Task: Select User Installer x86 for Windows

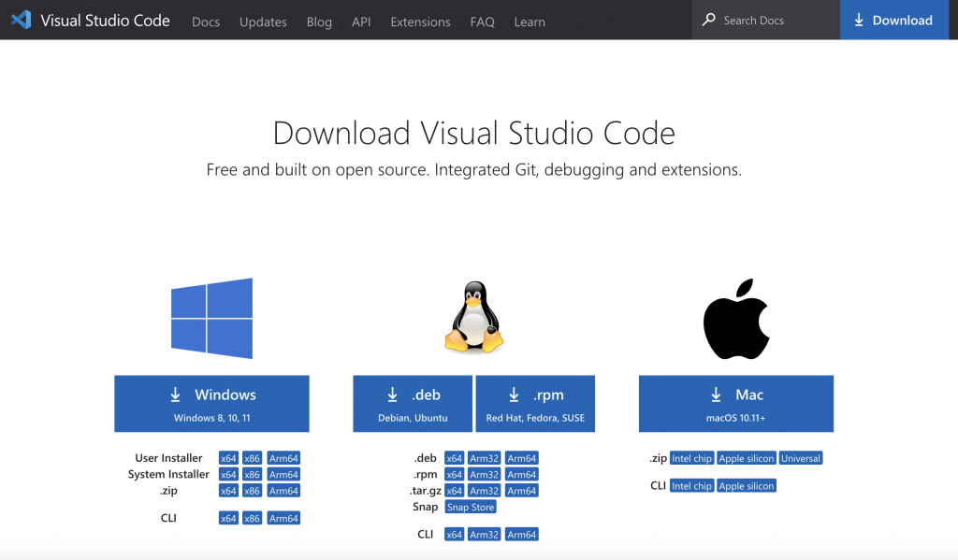Action: tap(252, 458)
